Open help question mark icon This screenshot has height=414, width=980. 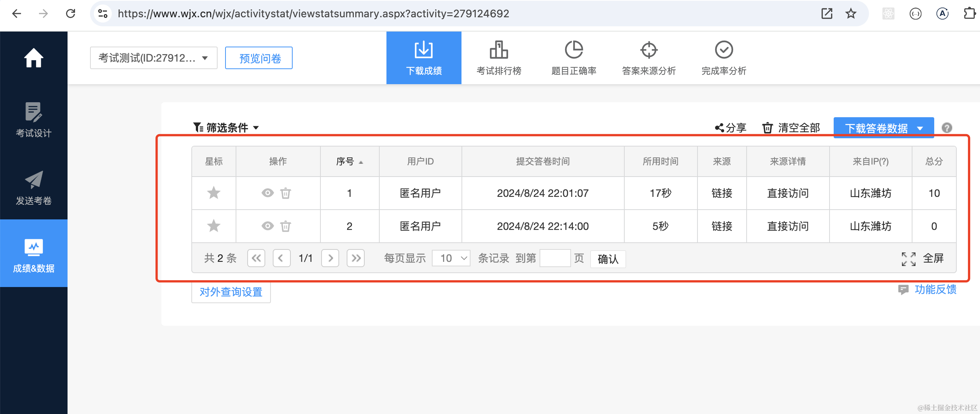tap(947, 128)
